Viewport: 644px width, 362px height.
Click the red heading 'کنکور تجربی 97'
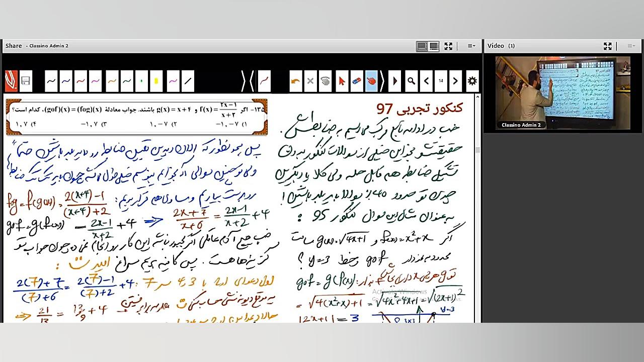pos(420,108)
